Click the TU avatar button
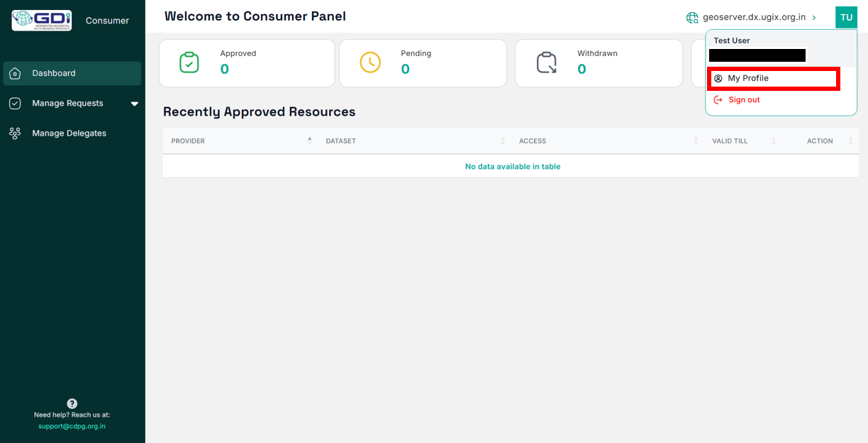 coord(846,16)
